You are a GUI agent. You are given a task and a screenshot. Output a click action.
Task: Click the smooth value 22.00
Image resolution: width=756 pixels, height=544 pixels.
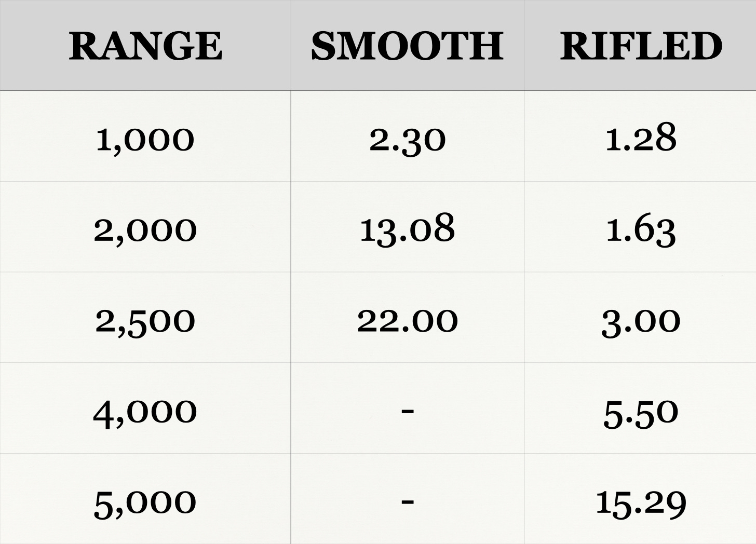408,320
